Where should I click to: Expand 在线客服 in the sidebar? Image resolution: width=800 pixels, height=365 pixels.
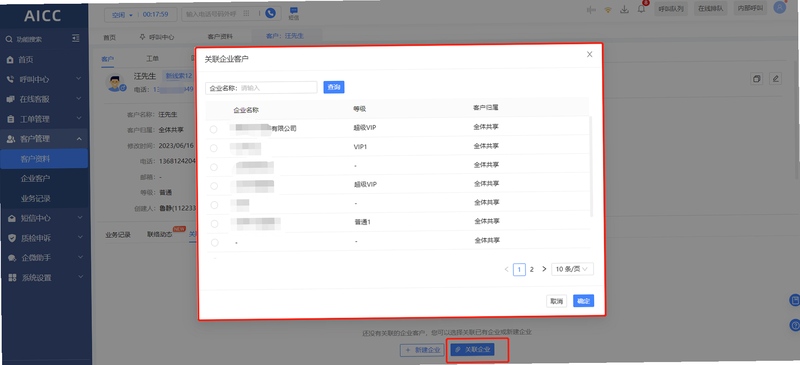pos(79,99)
